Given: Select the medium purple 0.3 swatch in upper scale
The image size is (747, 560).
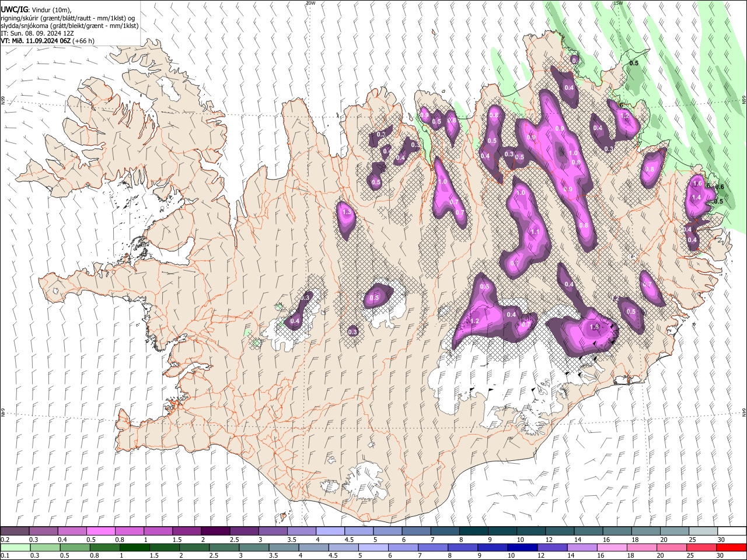Looking at the screenshot, I should (43, 531).
